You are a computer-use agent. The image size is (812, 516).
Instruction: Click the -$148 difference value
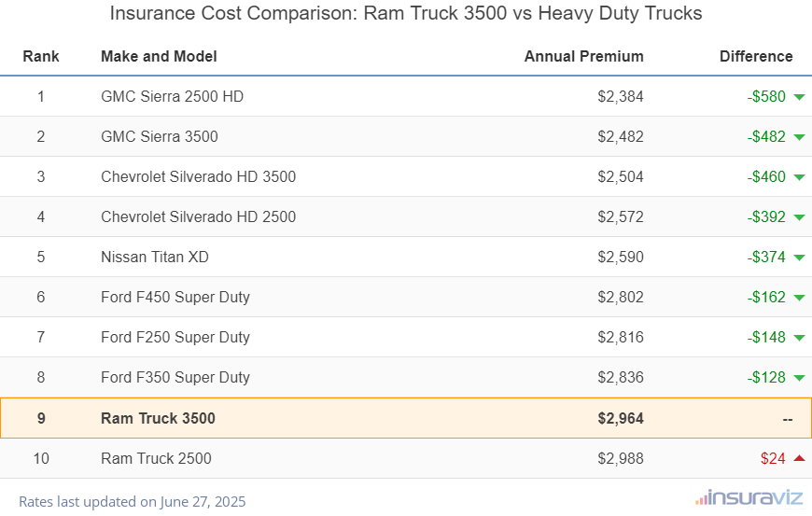[766, 337]
